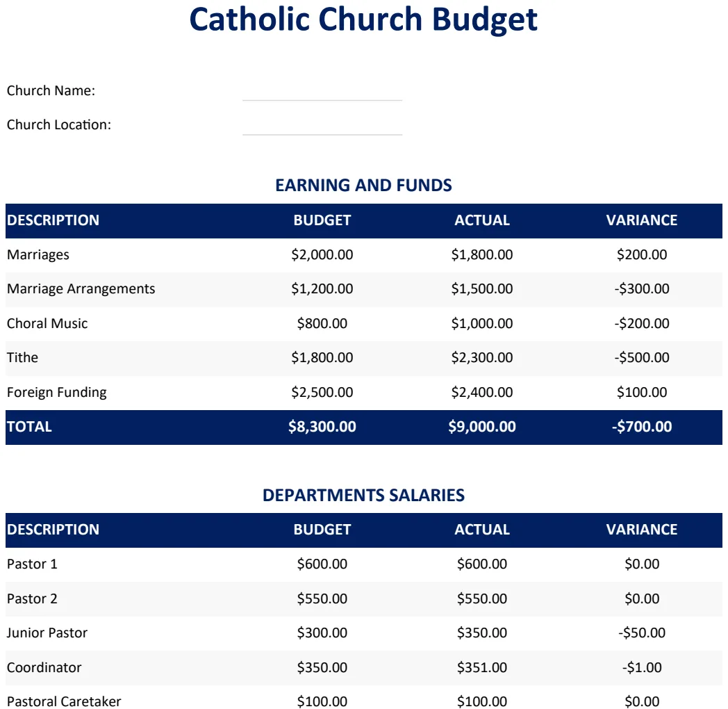Click Marriages budget value $2,000.00
Image resolution: width=728 pixels, height=709 pixels.
(322, 254)
